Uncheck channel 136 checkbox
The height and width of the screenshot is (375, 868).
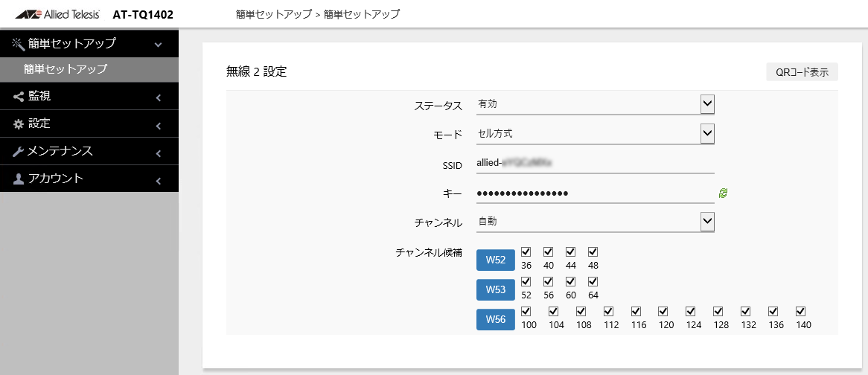click(x=773, y=311)
